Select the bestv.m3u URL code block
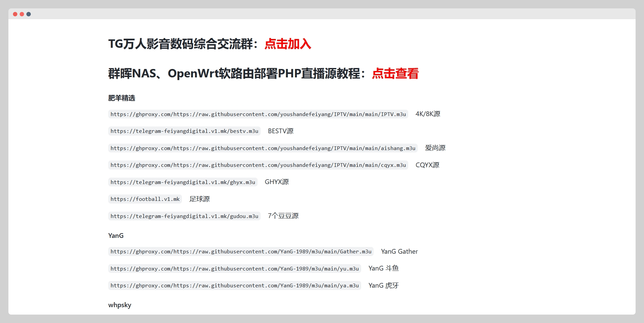Viewport: 644px width, 323px height. [x=184, y=131]
